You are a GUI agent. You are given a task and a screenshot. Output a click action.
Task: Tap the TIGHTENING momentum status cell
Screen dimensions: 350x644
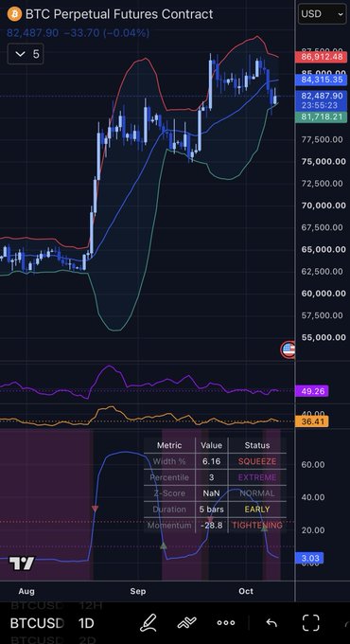257,526
